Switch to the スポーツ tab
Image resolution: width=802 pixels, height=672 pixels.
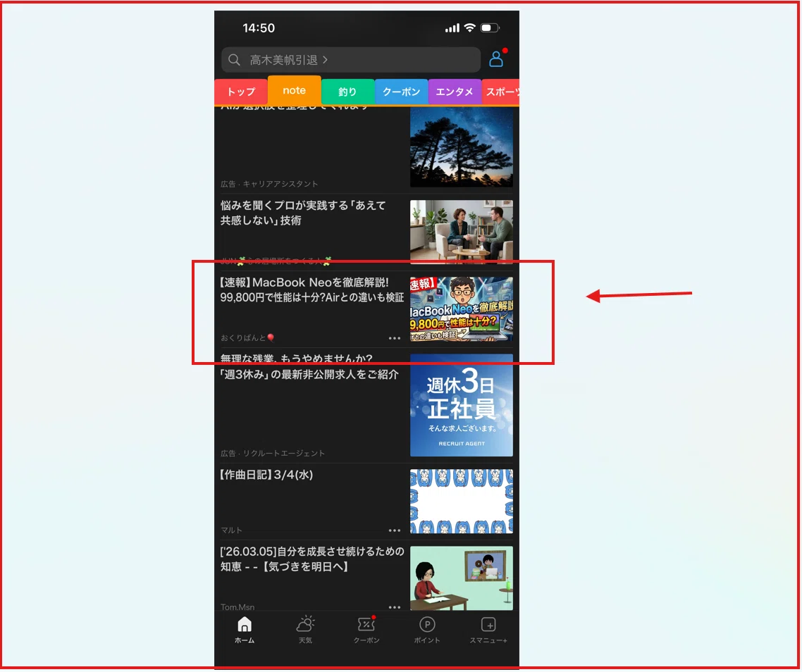(x=501, y=92)
